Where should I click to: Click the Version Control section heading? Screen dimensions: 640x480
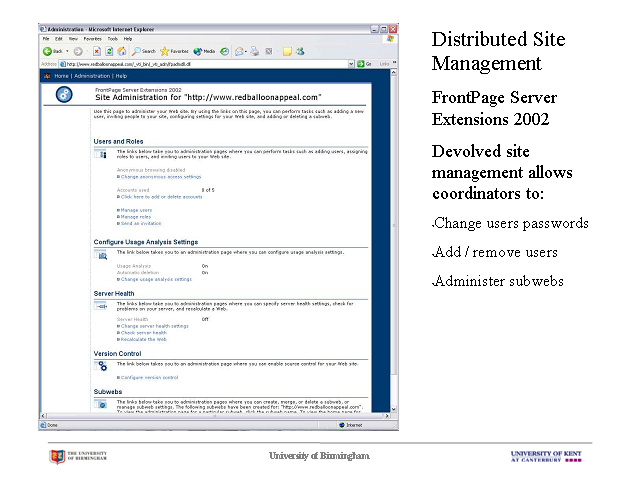point(118,353)
